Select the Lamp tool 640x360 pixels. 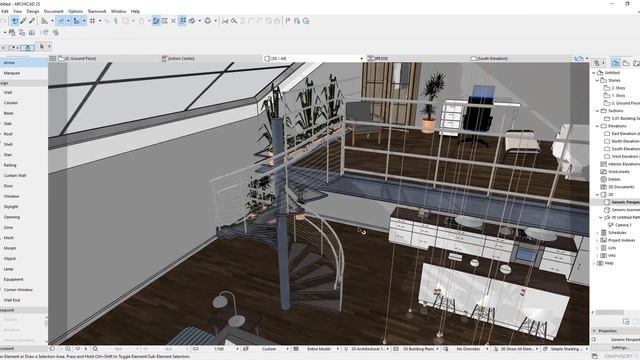[x=9, y=269]
